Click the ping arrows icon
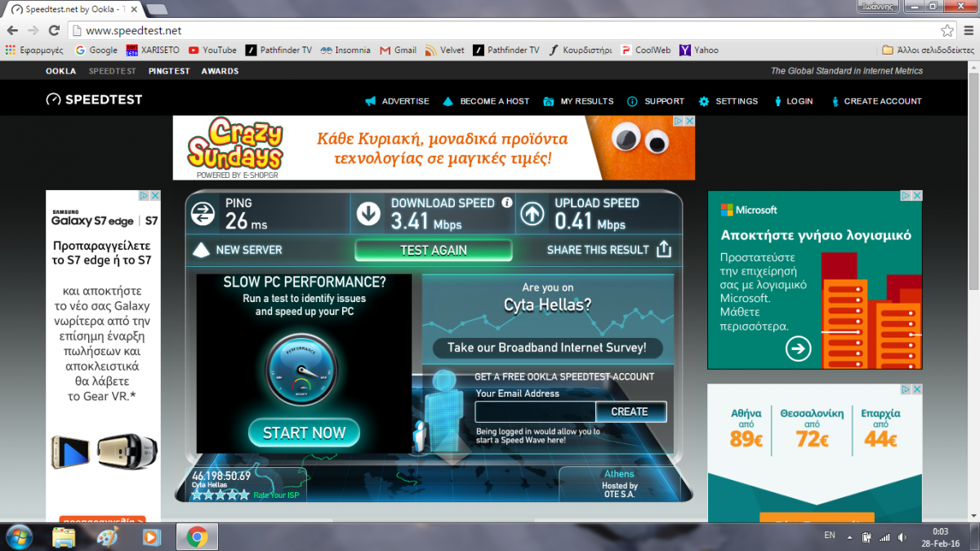Viewport: 980px width, 551px height. click(x=203, y=214)
